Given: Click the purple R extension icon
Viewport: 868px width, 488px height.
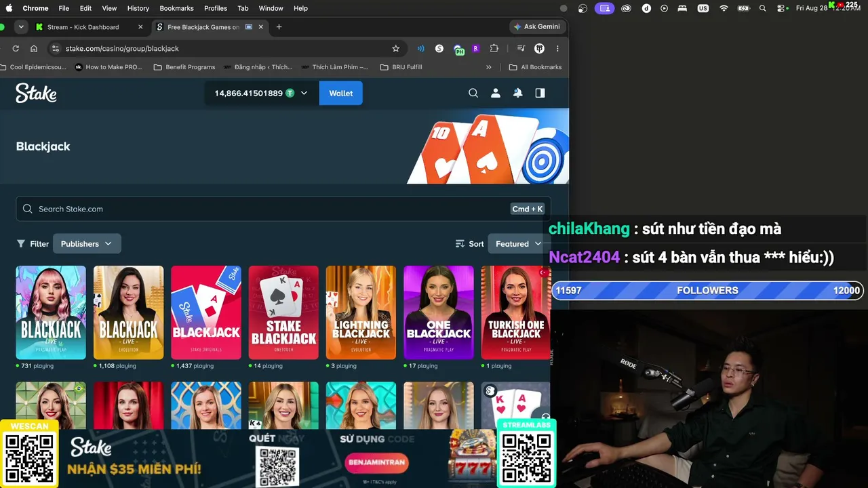Looking at the screenshot, I should coord(475,48).
